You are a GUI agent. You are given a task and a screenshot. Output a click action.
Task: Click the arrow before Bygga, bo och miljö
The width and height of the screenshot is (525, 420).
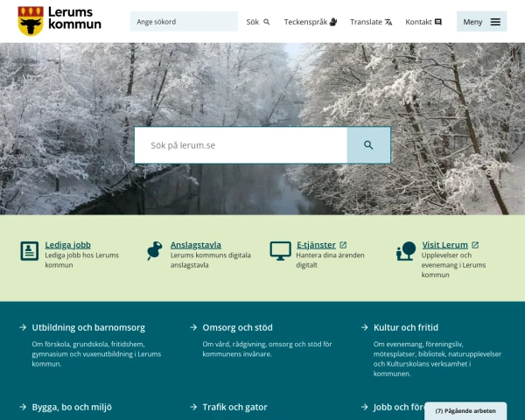point(23,407)
